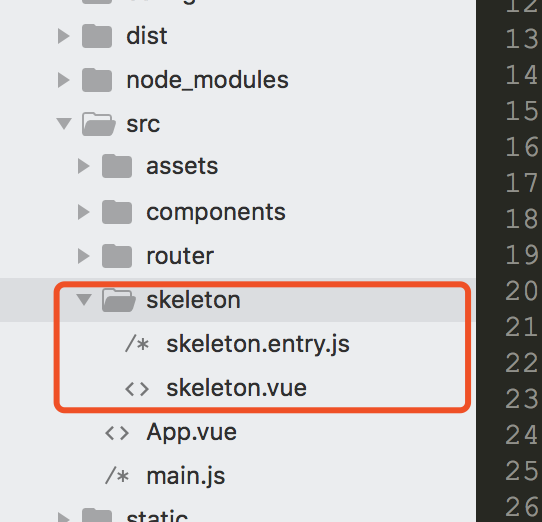Expand the node_modules folder arrow
Viewport: 542px width, 522px height.
64,80
